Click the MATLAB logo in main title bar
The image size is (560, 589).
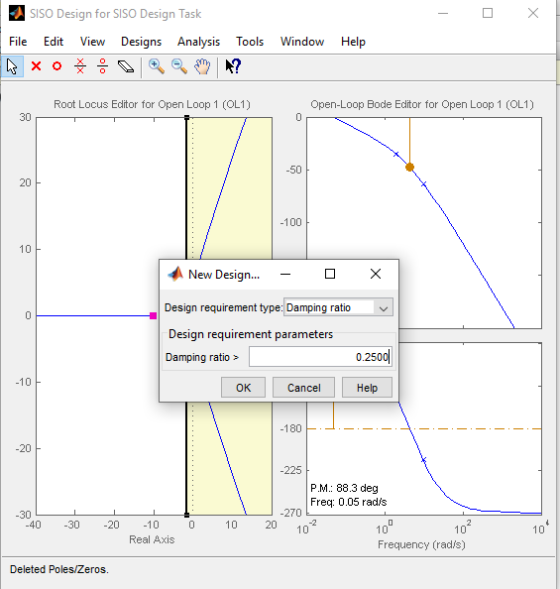pos(17,13)
